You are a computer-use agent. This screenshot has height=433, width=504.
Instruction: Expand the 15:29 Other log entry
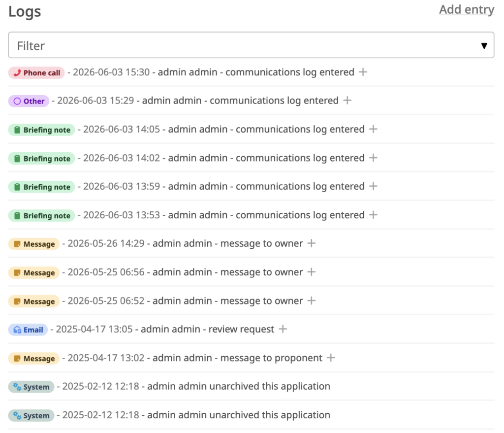(x=347, y=100)
